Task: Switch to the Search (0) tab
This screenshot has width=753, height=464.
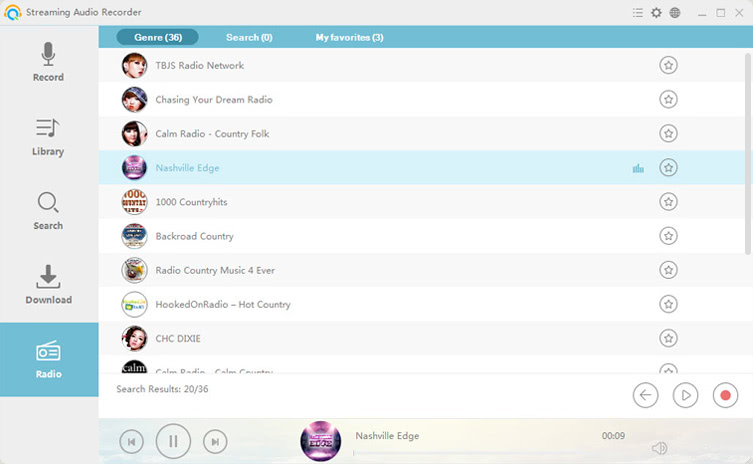Action: click(x=249, y=37)
